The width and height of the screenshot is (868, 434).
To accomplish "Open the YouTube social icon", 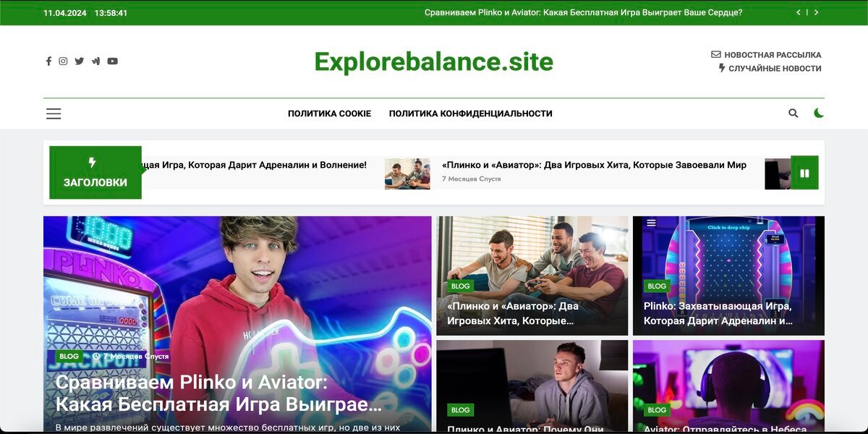I will pyautogui.click(x=112, y=61).
